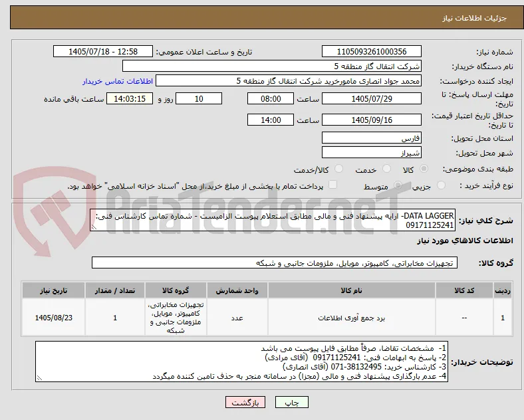Click the DATA LAGGER description text area

point(273,221)
